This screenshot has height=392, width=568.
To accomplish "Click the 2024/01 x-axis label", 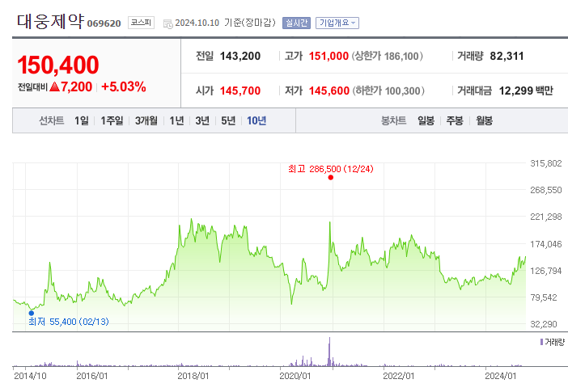I will (x=501, y=376).
